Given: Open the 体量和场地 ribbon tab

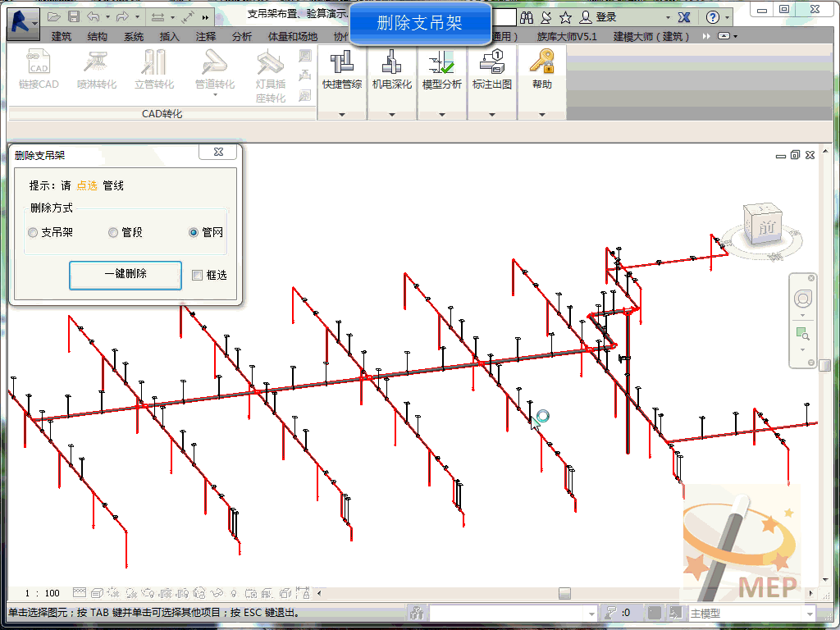Looking at the screenshot, I should [x=293, y=36].
